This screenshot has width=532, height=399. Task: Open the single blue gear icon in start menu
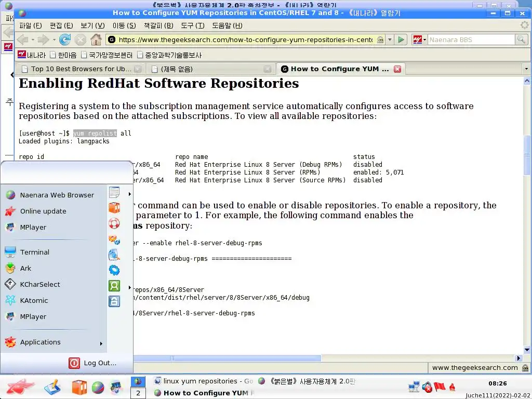click(x=114, y=270)
